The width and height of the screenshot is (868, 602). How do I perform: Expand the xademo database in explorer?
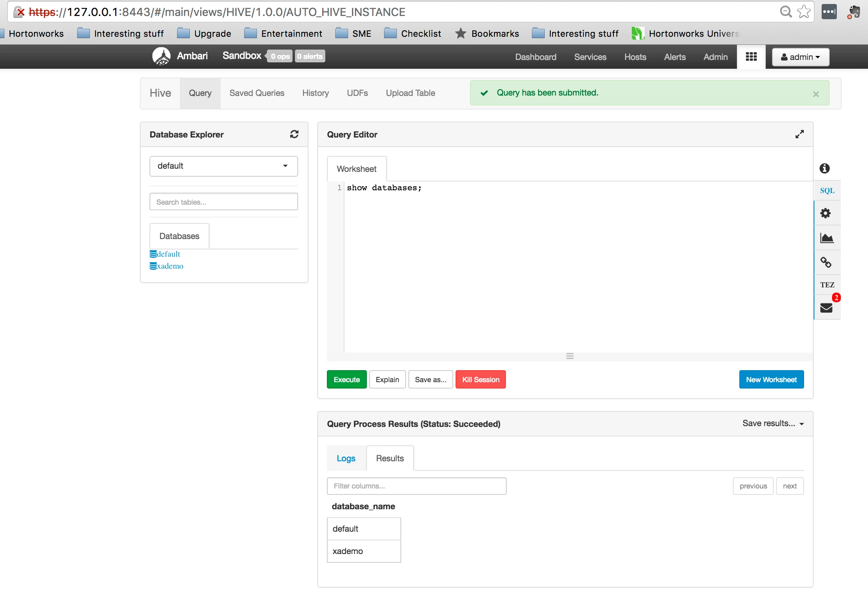coord(167,266)
